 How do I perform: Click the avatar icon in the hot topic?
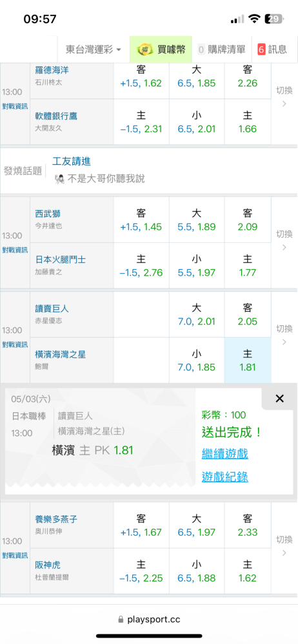(59, 178)
